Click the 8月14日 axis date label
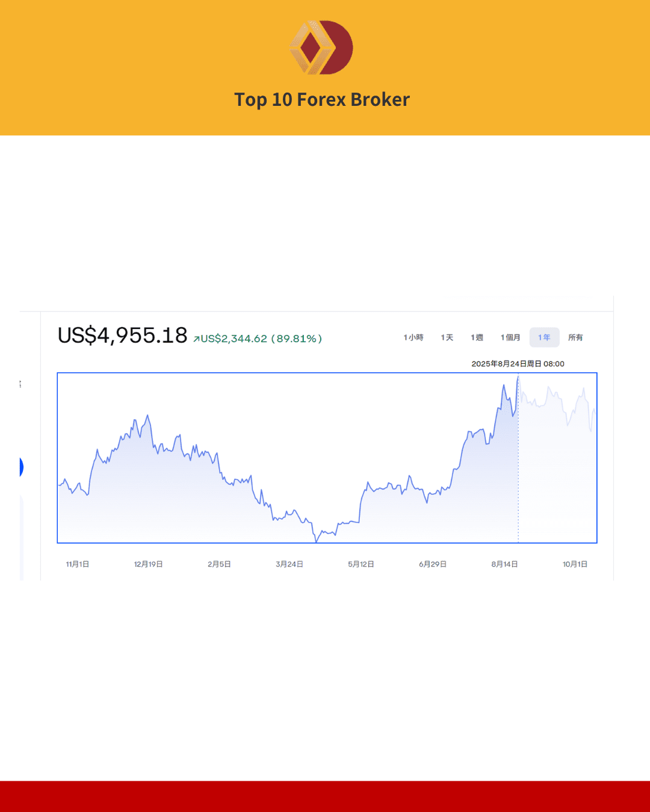The image size is (650, 812). [x=504, y=564]
